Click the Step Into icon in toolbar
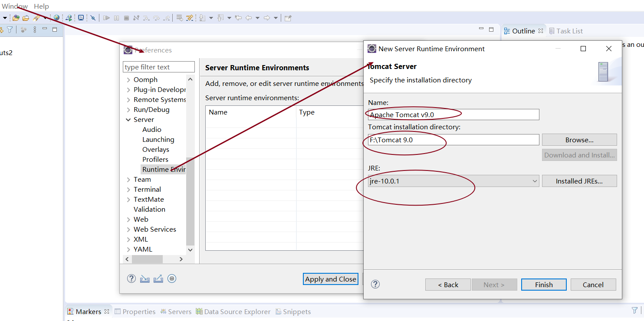 pos(146,18)
